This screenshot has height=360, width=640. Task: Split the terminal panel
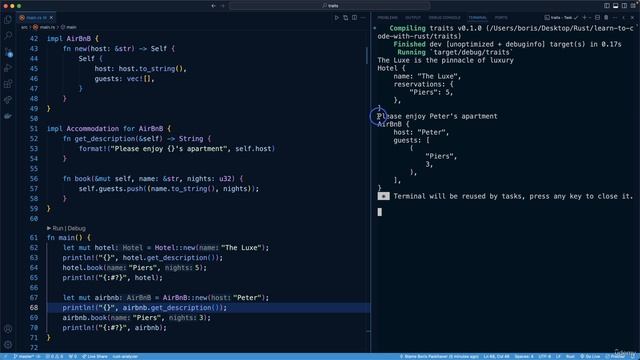[x=598, y=18]
